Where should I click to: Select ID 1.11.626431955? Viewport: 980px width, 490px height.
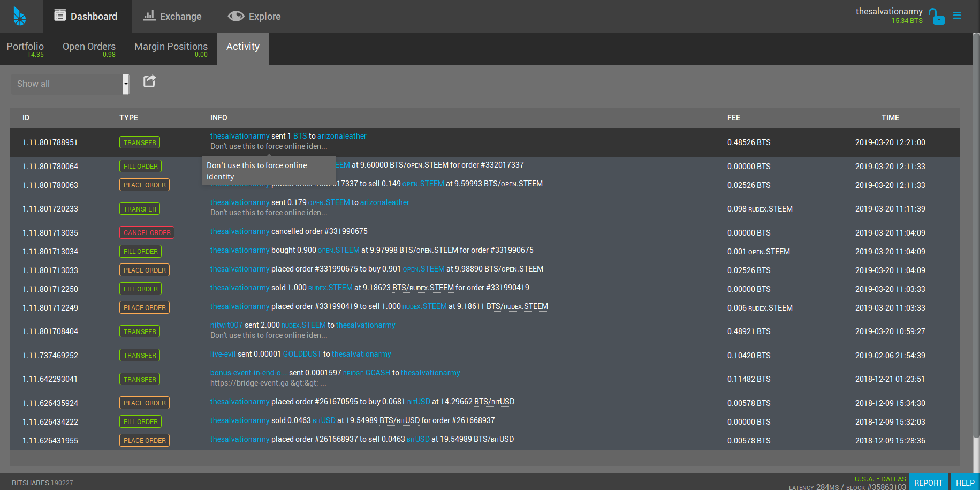(50, 441)
